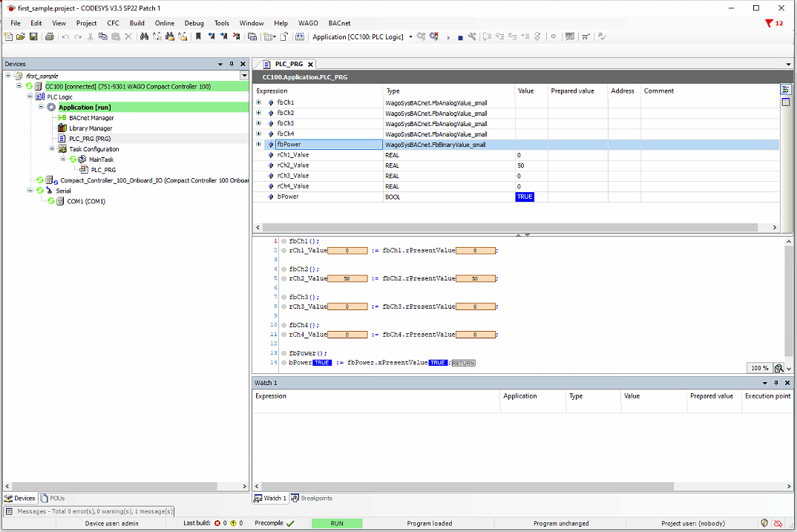Click the wrench debugging tools icon
Viewport: 797px width, 532px height.
pyautogui.click(x=472, y=36)
